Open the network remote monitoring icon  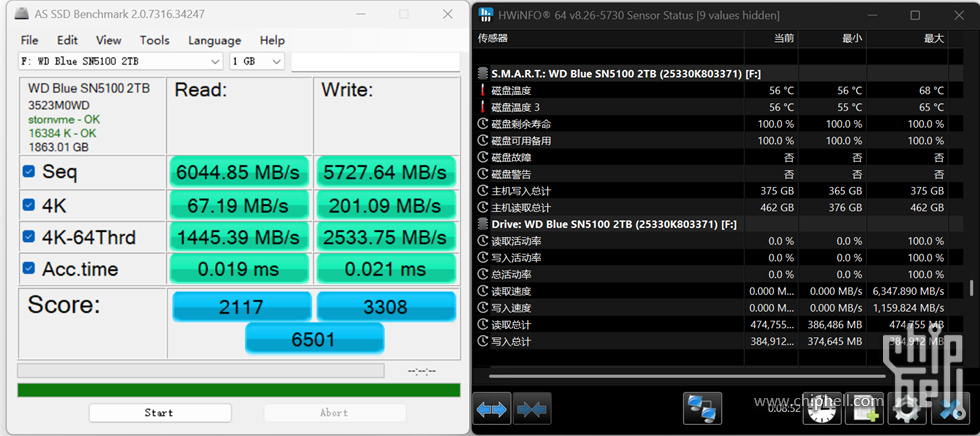(x=702, y=408)
